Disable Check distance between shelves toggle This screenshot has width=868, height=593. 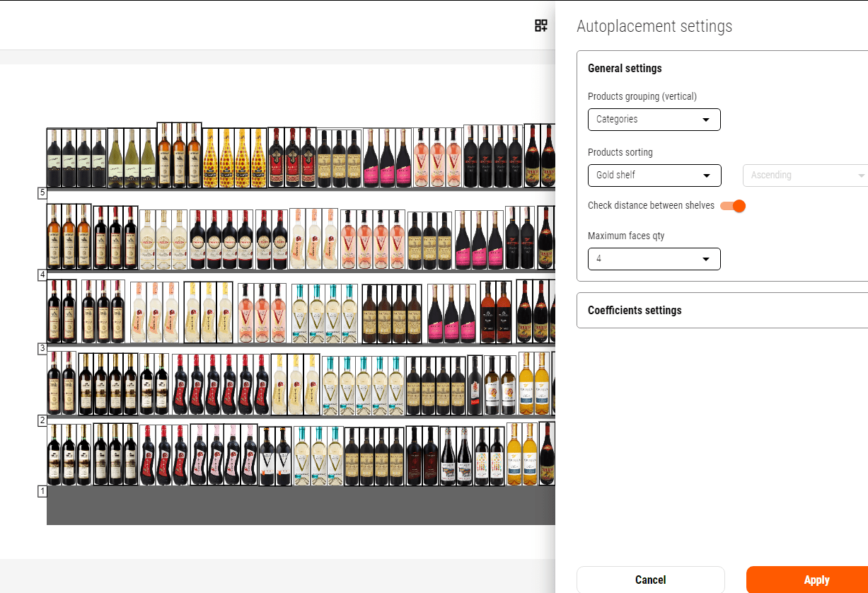coord(733,206)
